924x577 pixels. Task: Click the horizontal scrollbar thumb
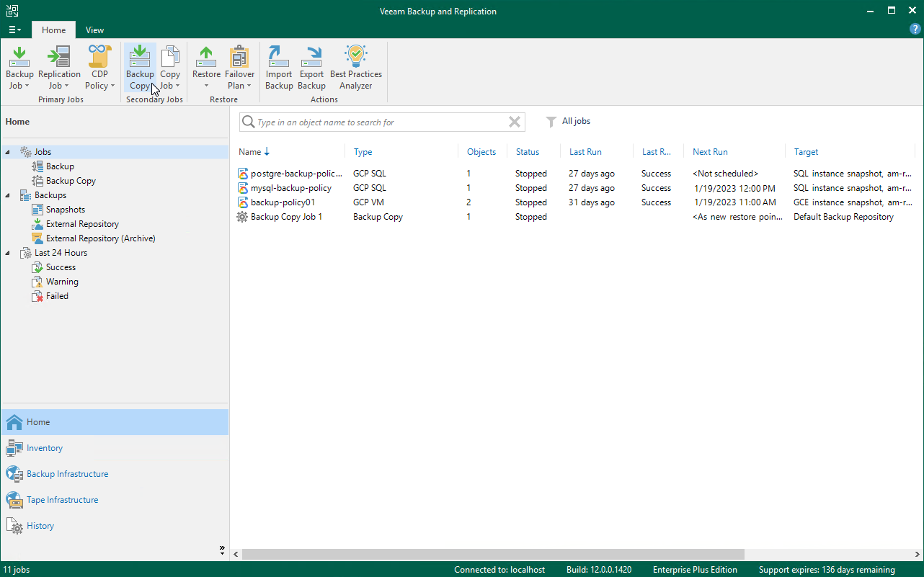tap(493, 554)
